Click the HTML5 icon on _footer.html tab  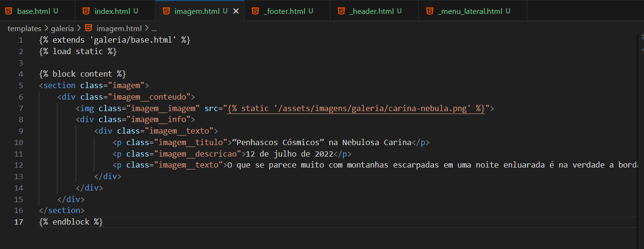tap(255, 11)
